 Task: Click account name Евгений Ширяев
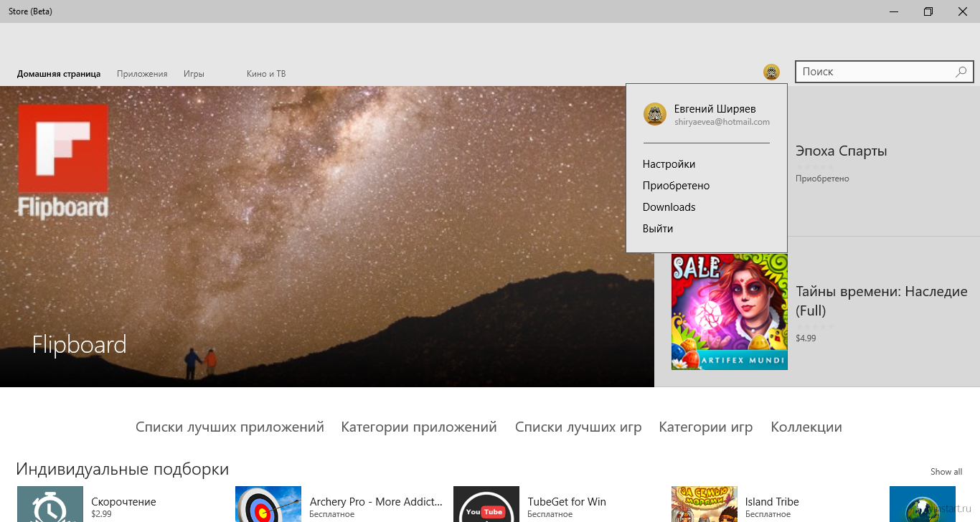point(715,109)
